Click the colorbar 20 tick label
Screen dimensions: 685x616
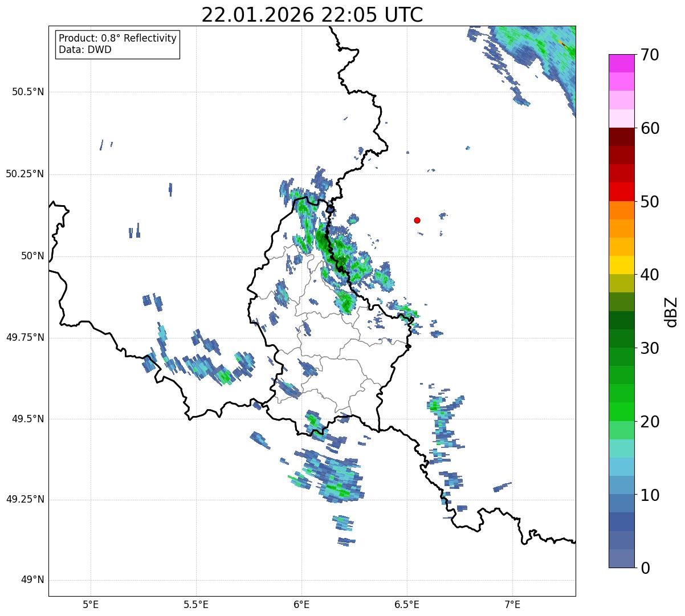[650, 422]
